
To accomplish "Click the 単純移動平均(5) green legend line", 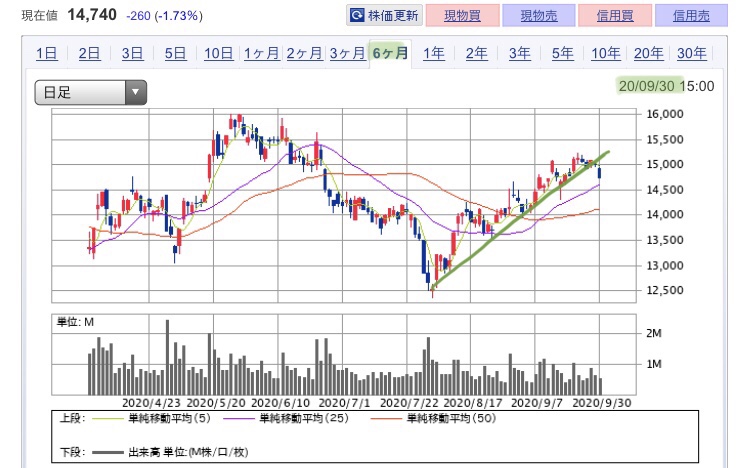I will pyautogui.click(x=108, y=418).
